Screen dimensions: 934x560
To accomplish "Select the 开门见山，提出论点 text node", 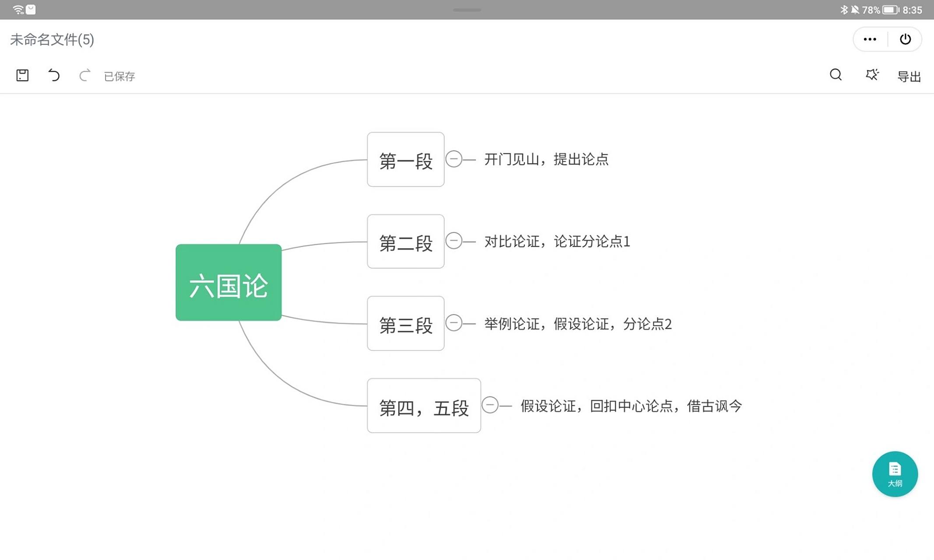I will click(x=546, y=159).
